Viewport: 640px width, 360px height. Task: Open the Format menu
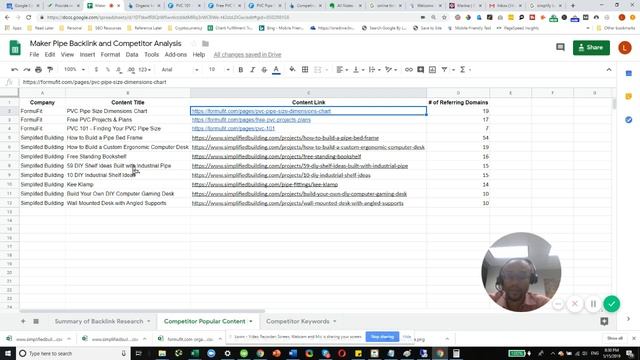[x=110, y=55]
